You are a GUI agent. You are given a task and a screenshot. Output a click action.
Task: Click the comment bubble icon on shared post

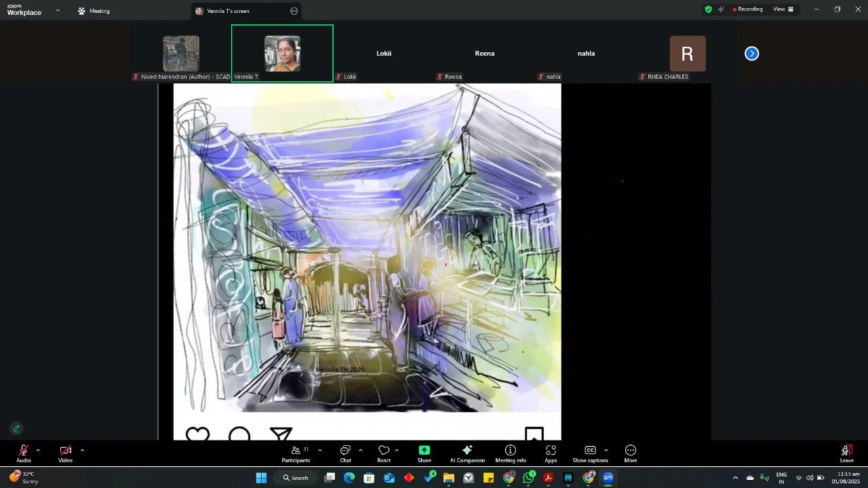coord(239,434)
